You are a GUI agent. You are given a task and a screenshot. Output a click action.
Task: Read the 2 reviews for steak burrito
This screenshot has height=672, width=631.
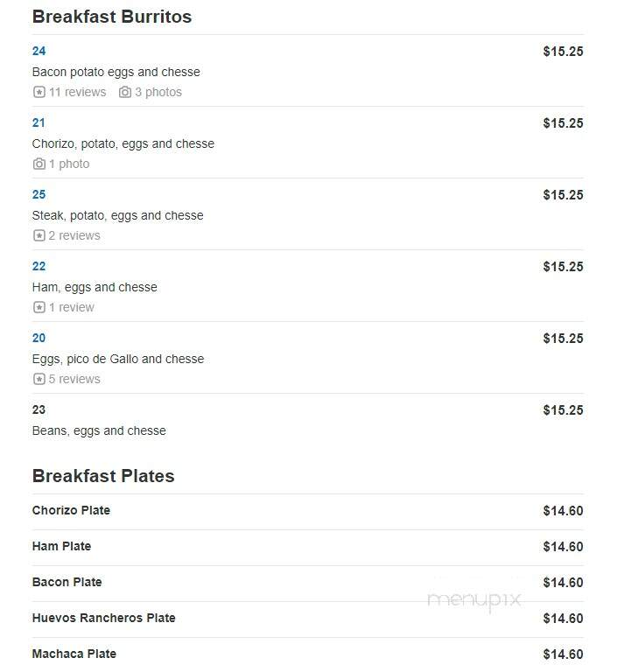74,235
